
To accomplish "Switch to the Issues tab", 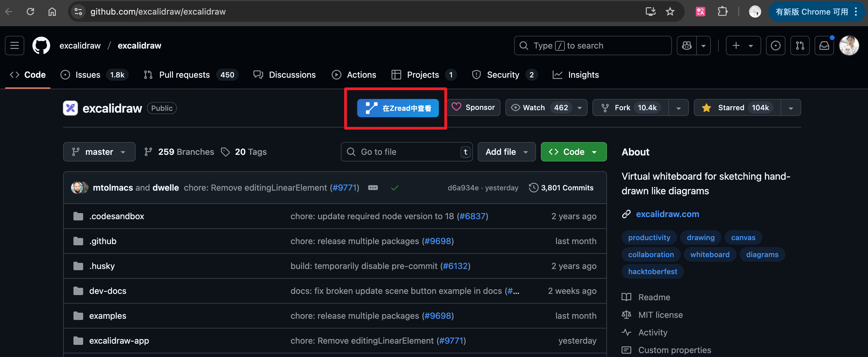I will (x=87, y=75).
